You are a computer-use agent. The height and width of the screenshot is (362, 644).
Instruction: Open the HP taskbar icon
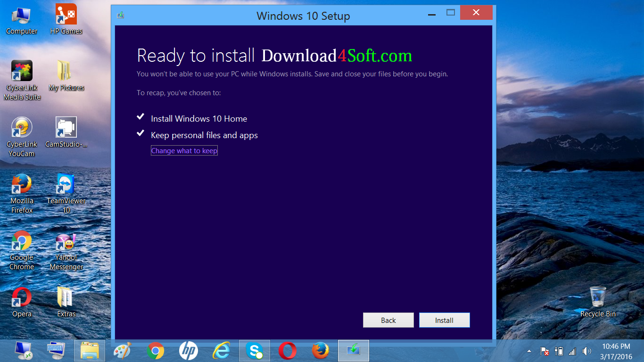pos(189,351)
